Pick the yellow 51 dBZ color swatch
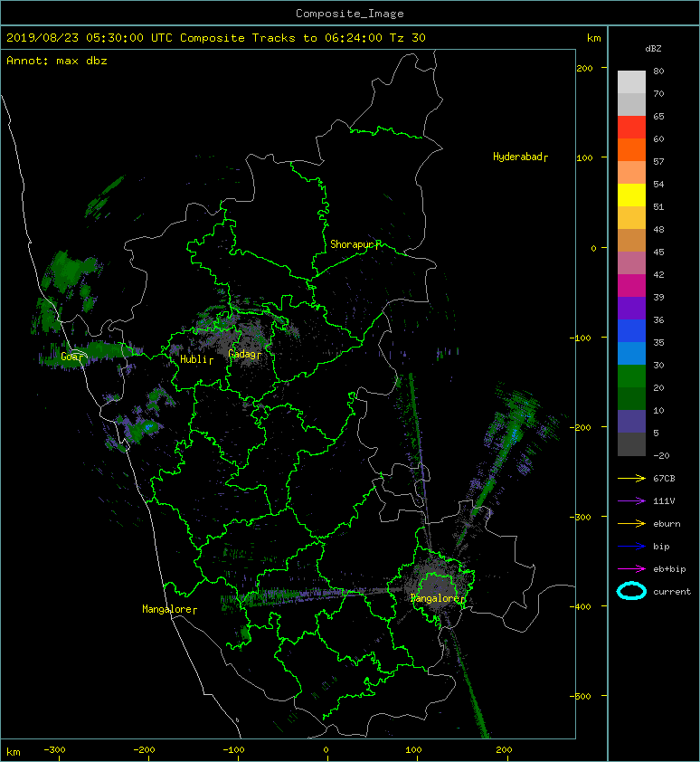 pyautogui.click(x=631, y=195)
